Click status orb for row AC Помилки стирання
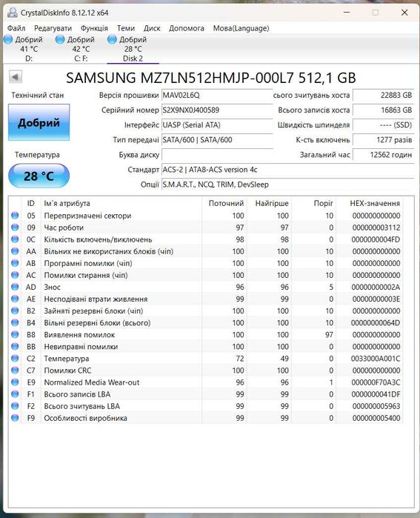Image resolution: width=420 pixels, height=518 pixels. 15,275
